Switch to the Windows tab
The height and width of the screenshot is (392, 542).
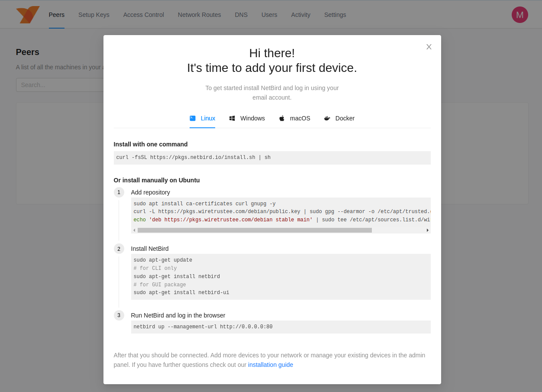pyautogui.click(x=252, y=118)
